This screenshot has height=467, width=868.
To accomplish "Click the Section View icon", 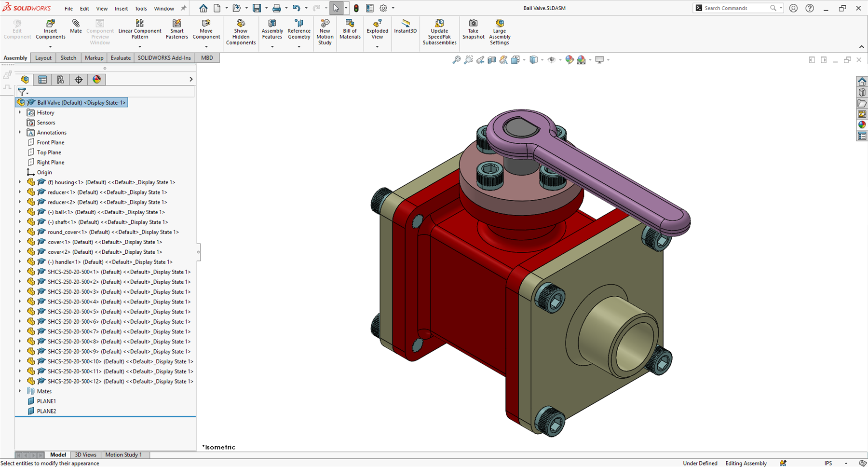I will click(x=491, y=60).
